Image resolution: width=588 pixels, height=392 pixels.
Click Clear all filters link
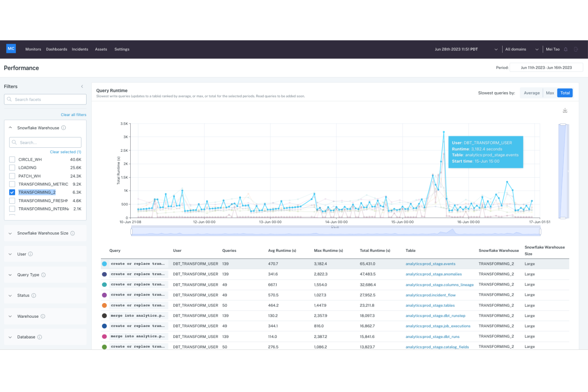pos(73,115)
